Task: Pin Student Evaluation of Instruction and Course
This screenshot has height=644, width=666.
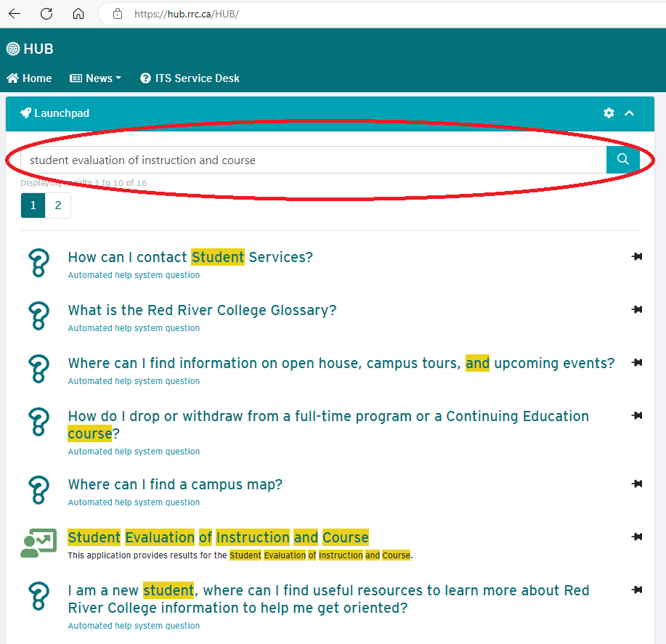Action: click(x=637, y=537)
